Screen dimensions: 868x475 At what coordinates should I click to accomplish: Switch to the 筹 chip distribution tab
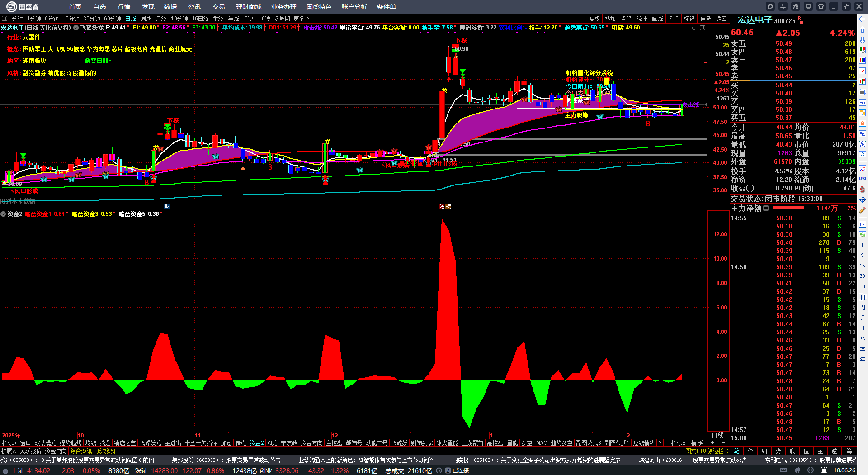pyautogui.click(x=849, y=451)
